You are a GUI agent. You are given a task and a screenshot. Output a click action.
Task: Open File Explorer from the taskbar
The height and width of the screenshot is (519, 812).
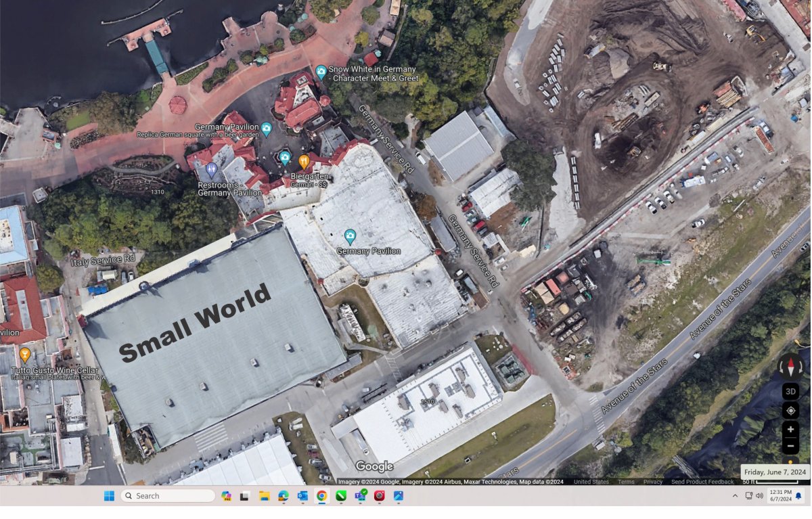pyautogui.click(x=264, y=496)
